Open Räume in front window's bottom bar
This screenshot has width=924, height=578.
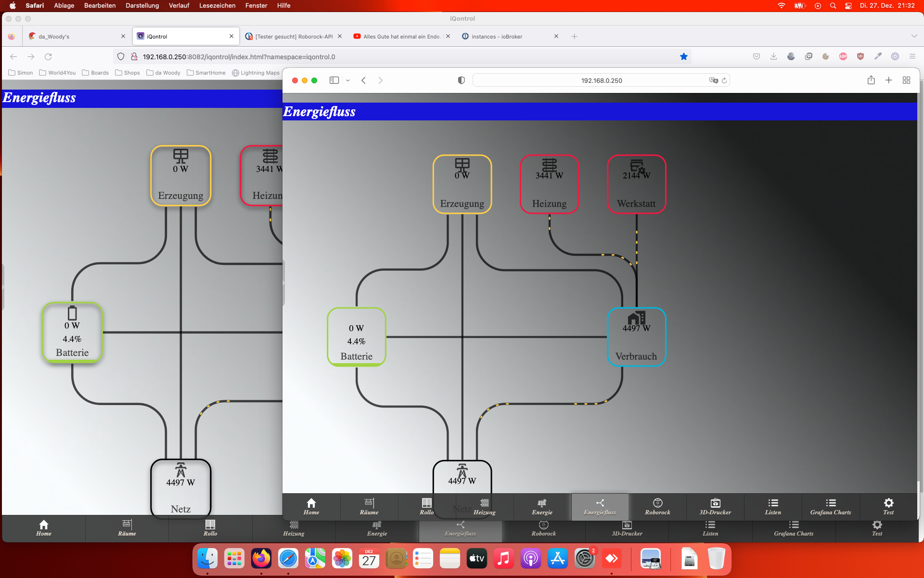coord(369,507)
